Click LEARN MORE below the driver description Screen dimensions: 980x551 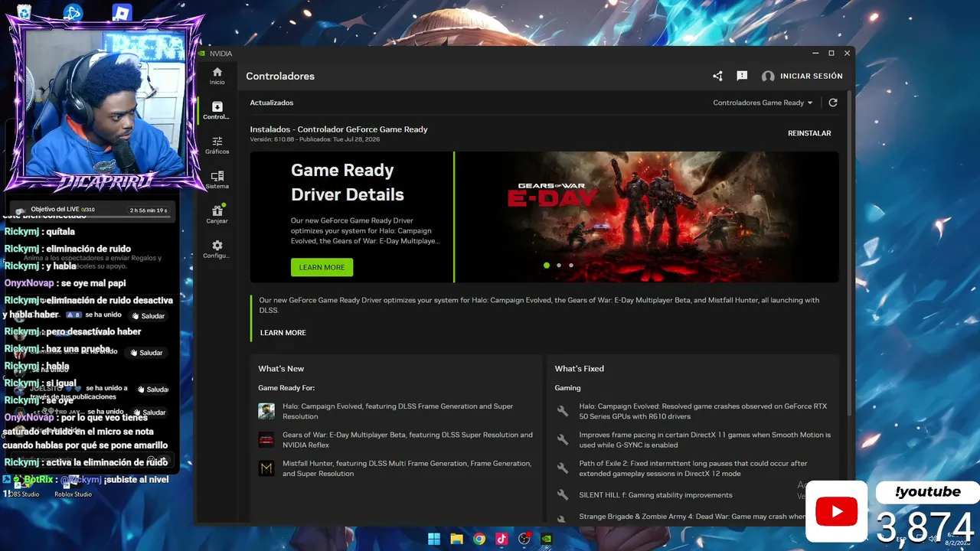pyautogui.click(x=283, y=333)
